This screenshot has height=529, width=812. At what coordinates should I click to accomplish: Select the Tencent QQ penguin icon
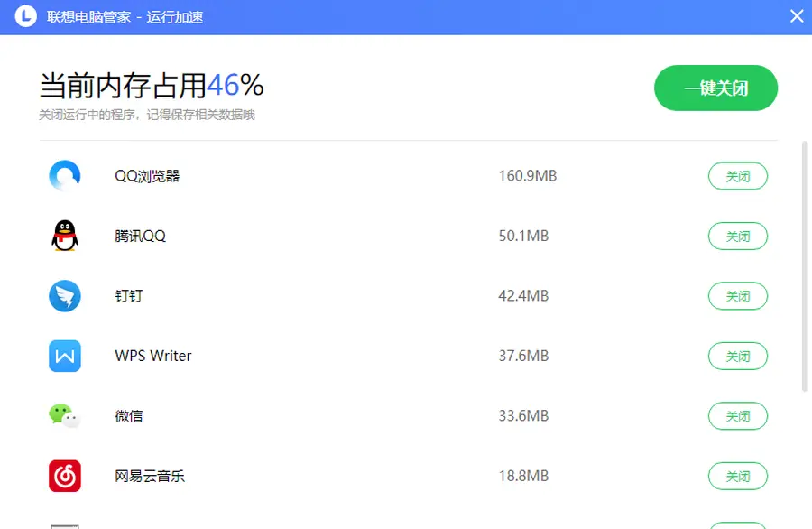click(x=65, y=236)
